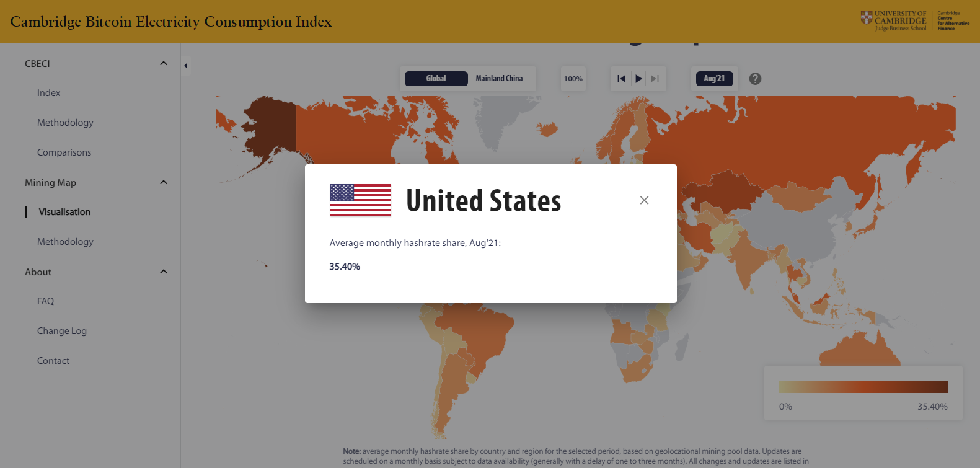Skip to the last month

click(655, 79)
